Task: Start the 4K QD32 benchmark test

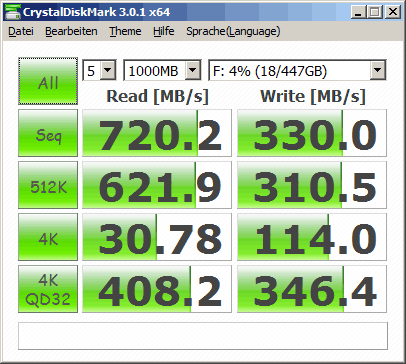Action: coord(48,289)
